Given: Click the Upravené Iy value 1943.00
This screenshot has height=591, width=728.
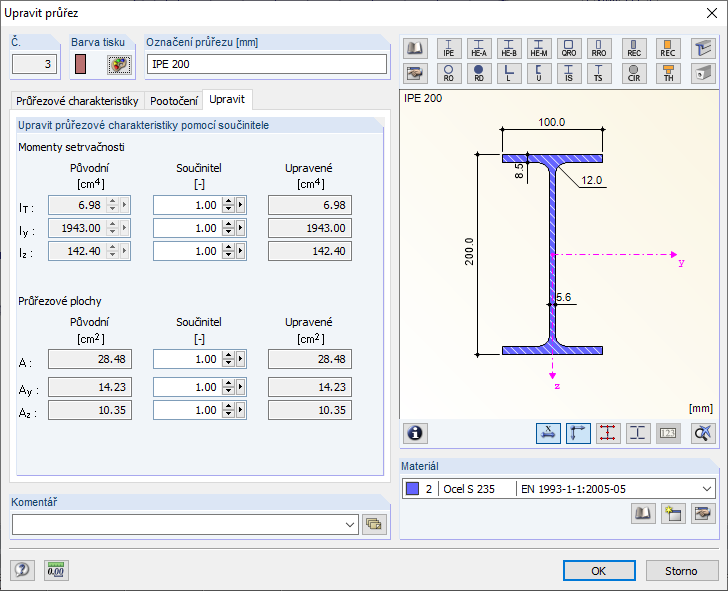Looking at the screenshot, I should pos(310,228).
